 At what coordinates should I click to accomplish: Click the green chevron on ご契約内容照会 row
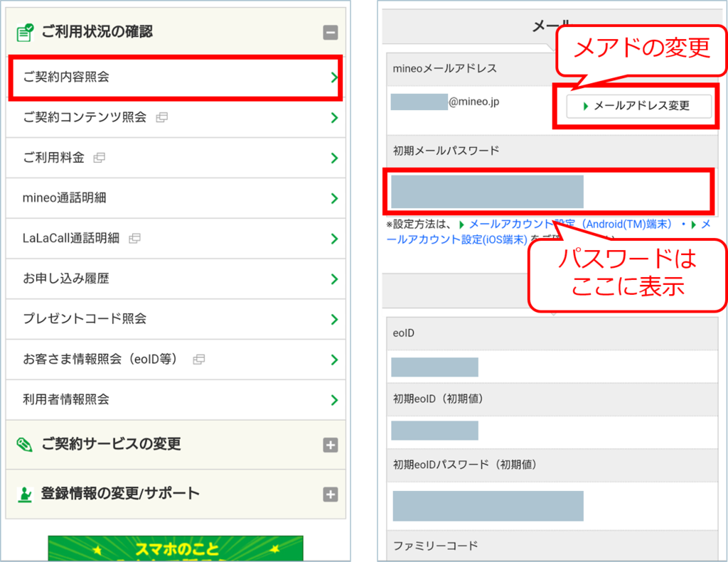[334, 77]
